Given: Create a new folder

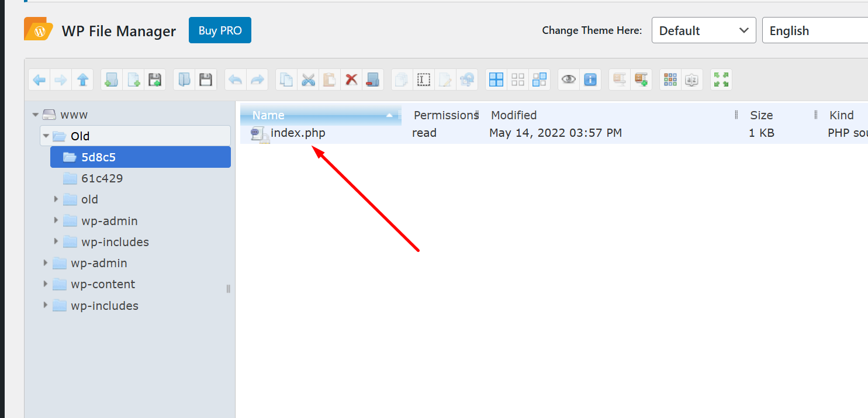Looking at the screenshot, I should [x=111, y=80].
